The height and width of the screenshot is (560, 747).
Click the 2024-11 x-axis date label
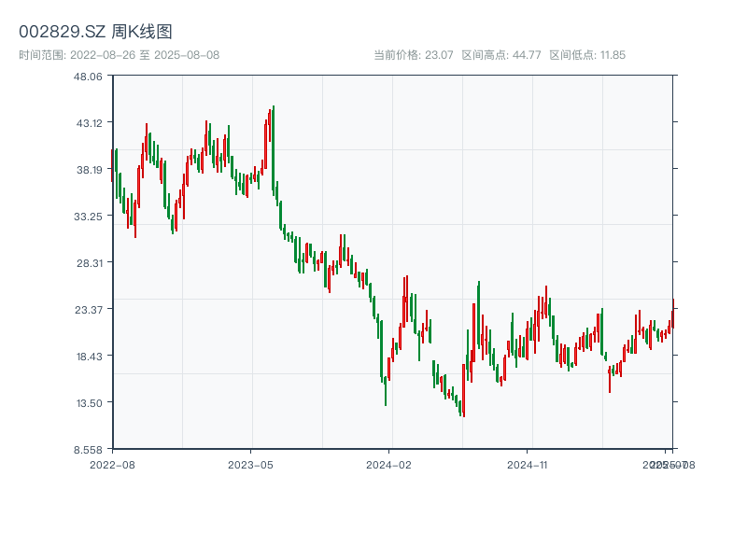528,464
